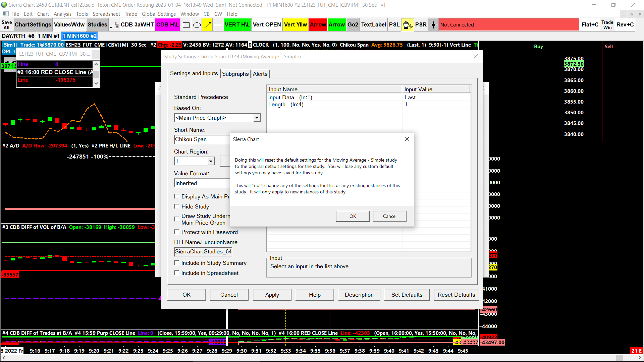This screenshot has height=362, width=644.
Task: Switch to the Subgraphs tab
Action: pyautogui.click(x=235, y=74)
